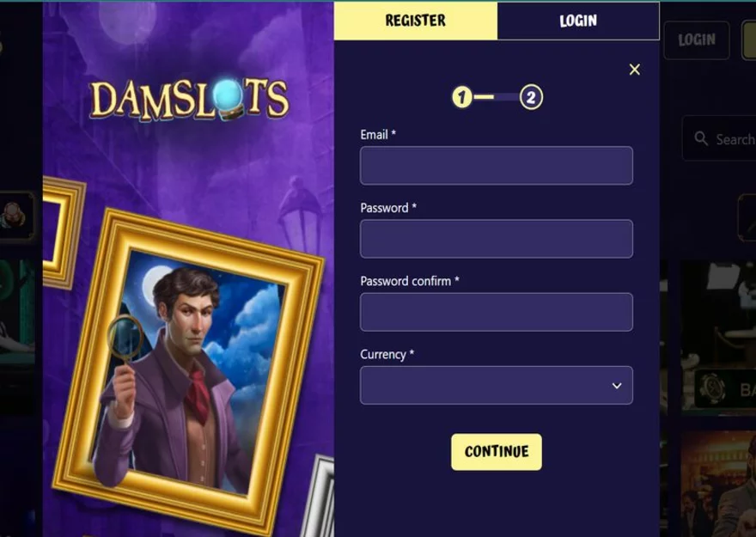756x537 pixels.
Task: Click the Damslots crystal ball logo
Action: (190, 100)
